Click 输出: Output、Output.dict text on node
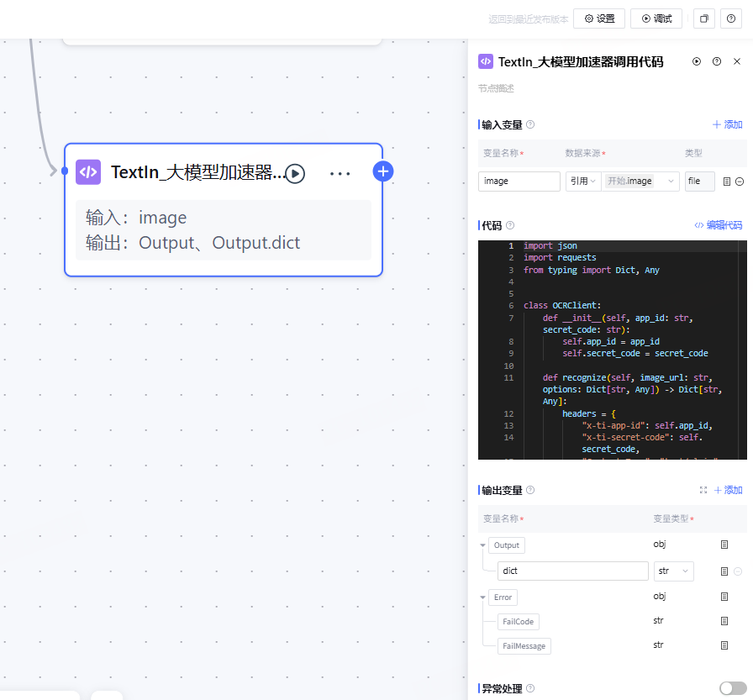 (193, 243)
